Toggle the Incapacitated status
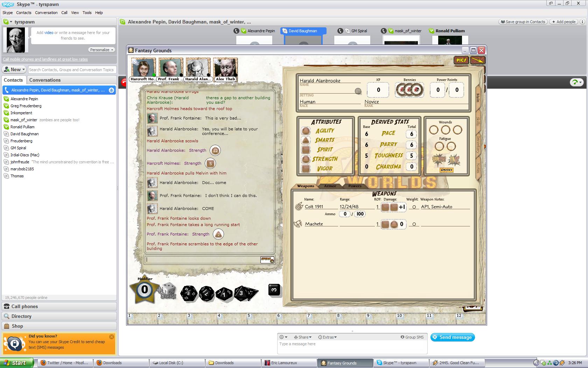Viewport: 588px width, 368px height. pos(454,160)
